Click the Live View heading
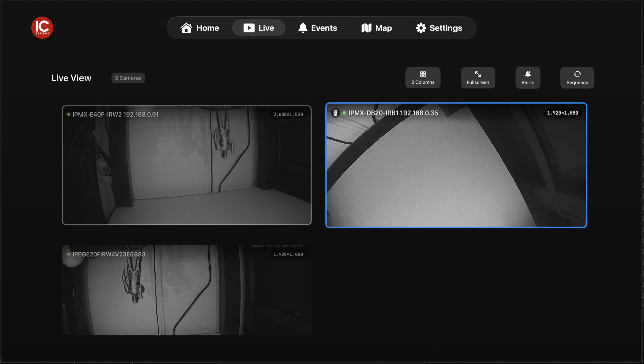The width and height of the screenshot is (644, 364). (71, 78)
